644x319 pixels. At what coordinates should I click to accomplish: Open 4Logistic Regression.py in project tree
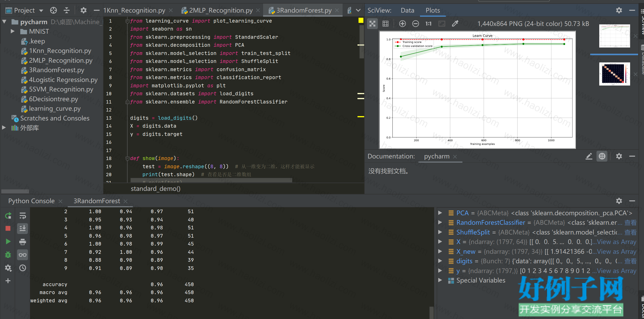[63, 80]
